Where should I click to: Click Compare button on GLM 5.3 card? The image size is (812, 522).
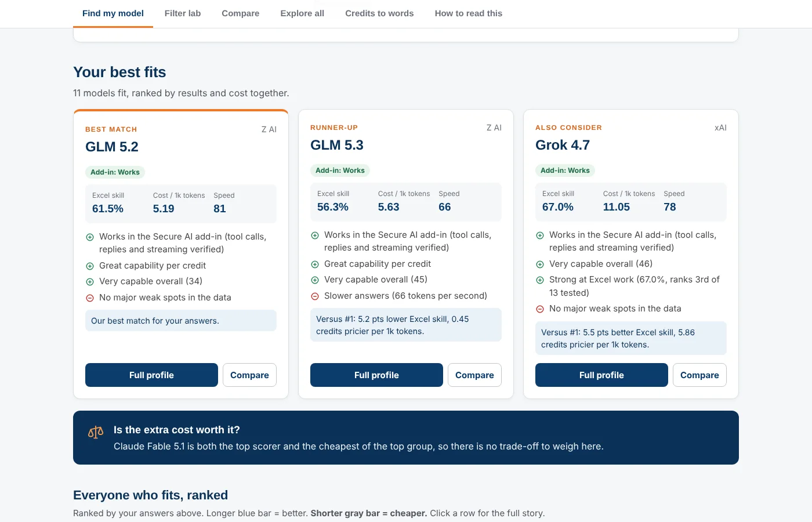[x=474, y=375]
